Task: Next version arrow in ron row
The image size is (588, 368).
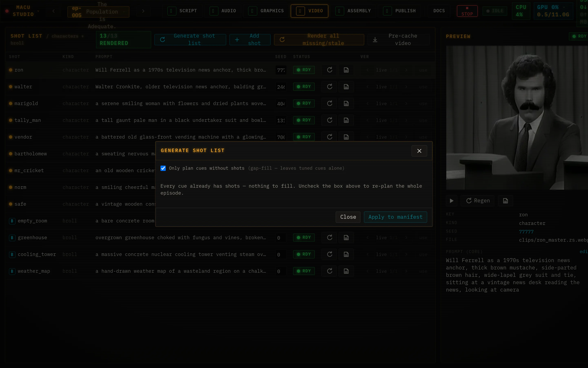Action: point(406,70)
